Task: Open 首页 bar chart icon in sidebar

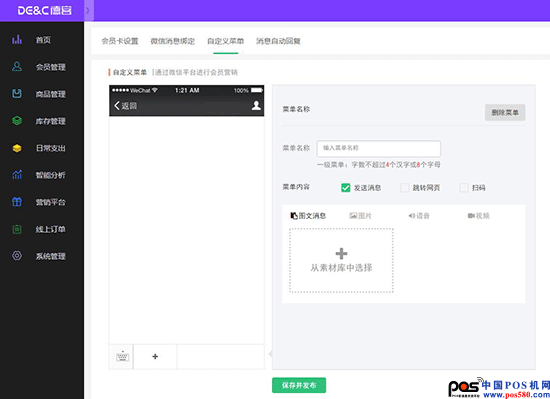Action: [17, 40]
